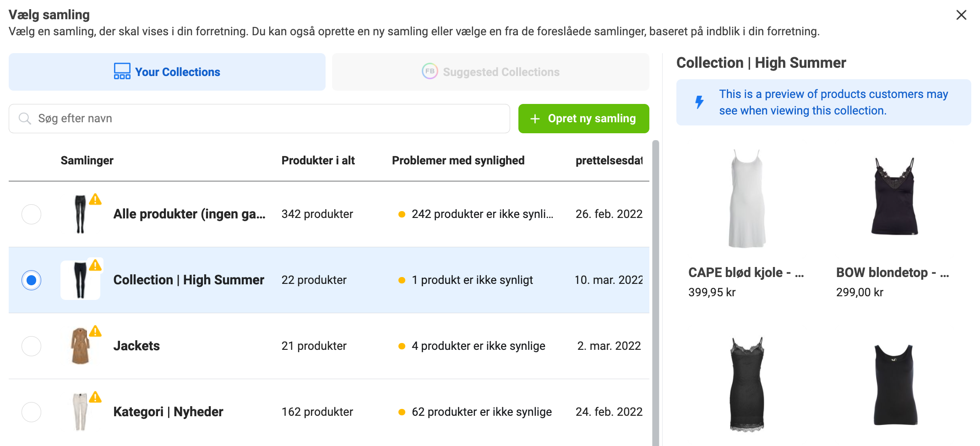Screen dimensions: 980x446
Task: Click the warning triangle on Jackets thumbnail
Action: [x=95, y=331]
